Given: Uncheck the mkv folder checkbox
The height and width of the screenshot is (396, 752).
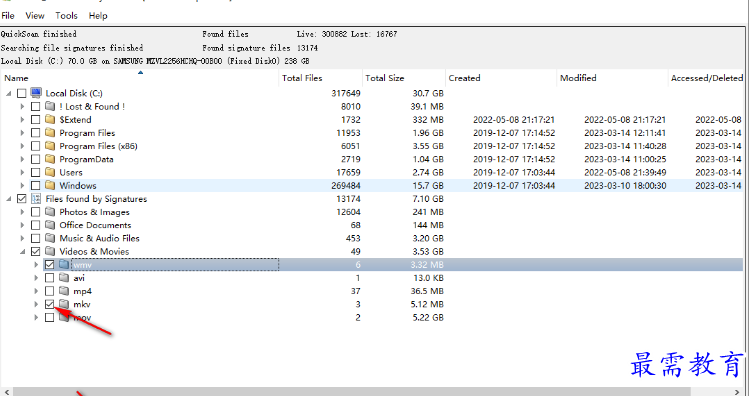Looking at the screenshot, I should coord(49,304).
